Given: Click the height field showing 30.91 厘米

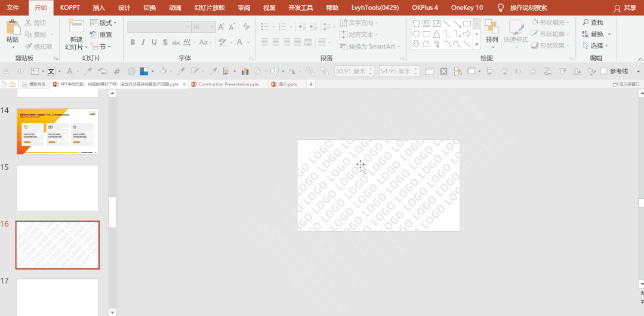Looking at the screenshot, I should point(354,72).
